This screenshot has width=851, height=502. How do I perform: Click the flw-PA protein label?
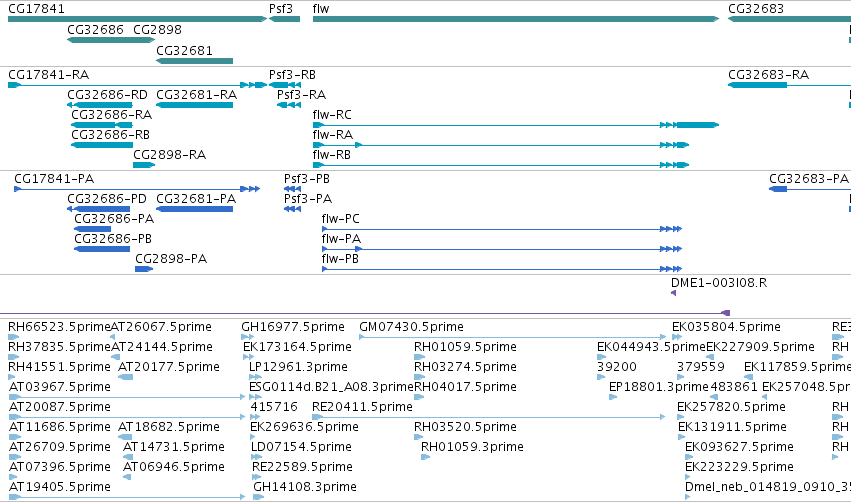pyautogui.click(x=341, y=239)
